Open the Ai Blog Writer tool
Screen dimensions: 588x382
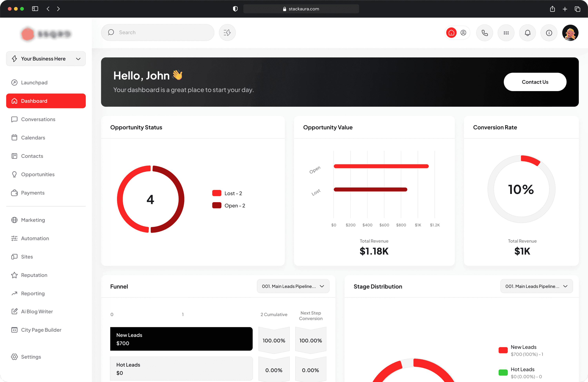(37, 311)
